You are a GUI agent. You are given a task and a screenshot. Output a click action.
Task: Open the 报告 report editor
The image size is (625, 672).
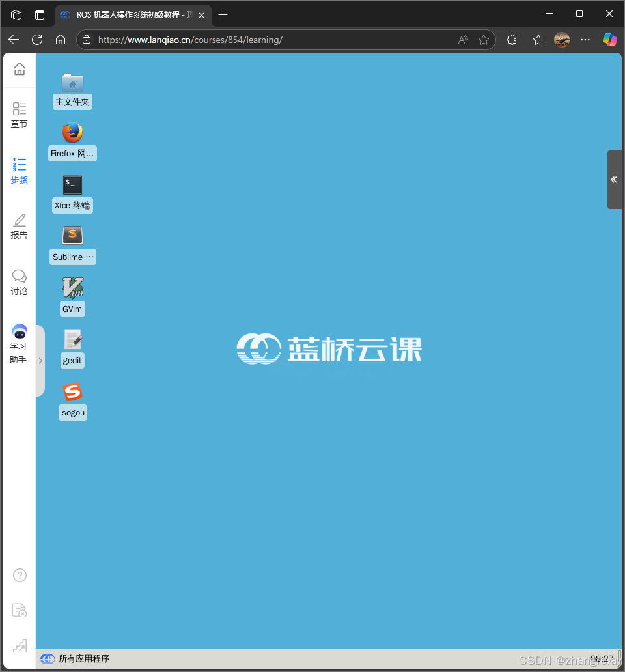20,227
